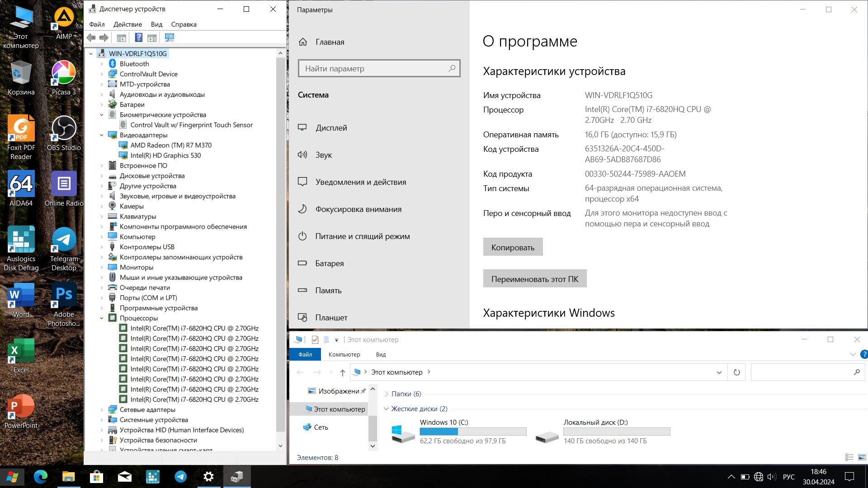Open Mail app from taskbar
868x488 pixels.
tap(124, 476)
